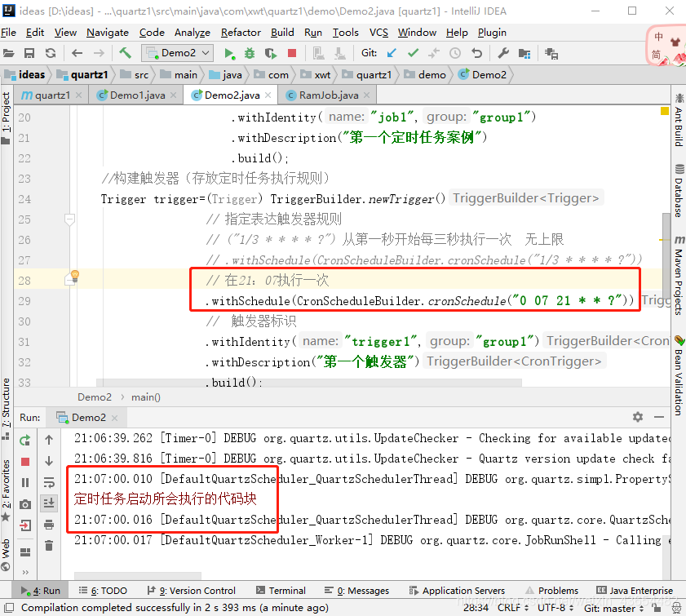The height and width of the screenshot is (616, 686).
Task: Close the Demo2.java editor tab
Action: click(268, 95)
